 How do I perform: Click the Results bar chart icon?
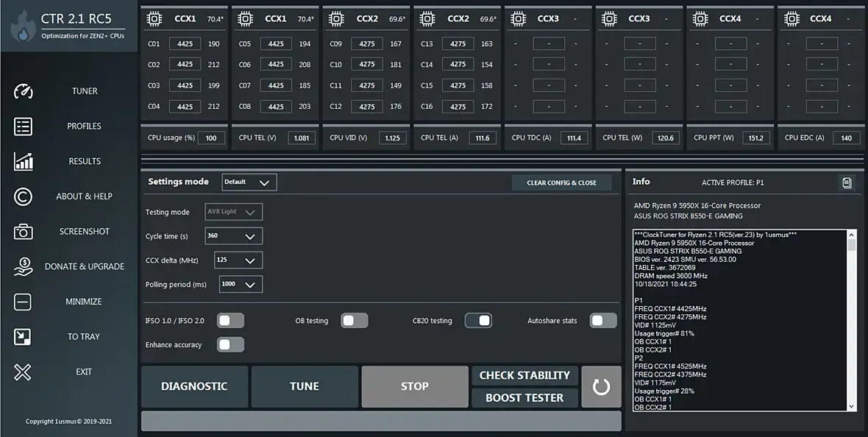click(x=24, y=161)
